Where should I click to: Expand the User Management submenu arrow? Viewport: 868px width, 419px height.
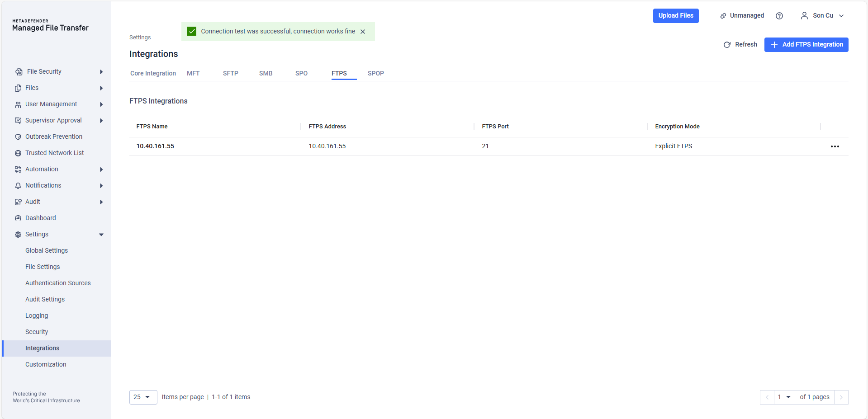pyautogui.click(x=101, y=104)
